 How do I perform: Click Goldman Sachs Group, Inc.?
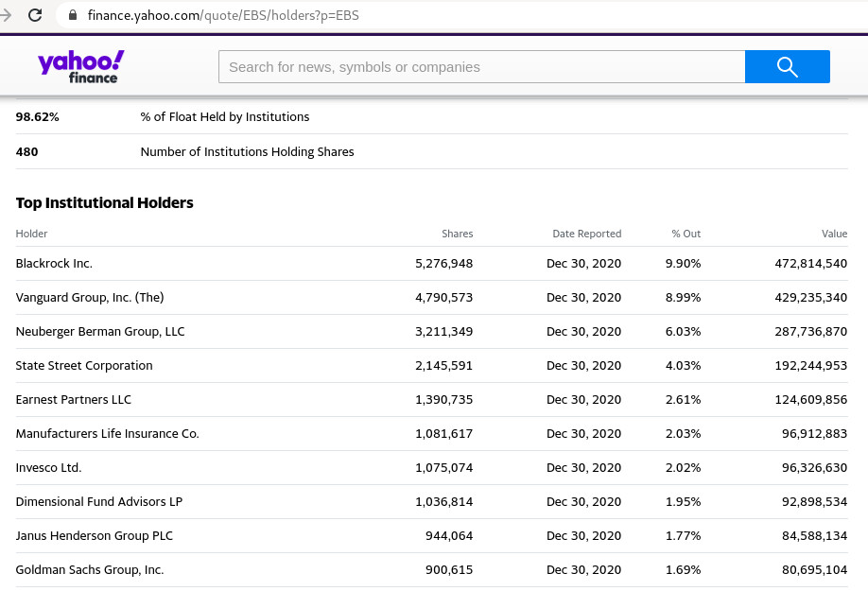[90, 569]
